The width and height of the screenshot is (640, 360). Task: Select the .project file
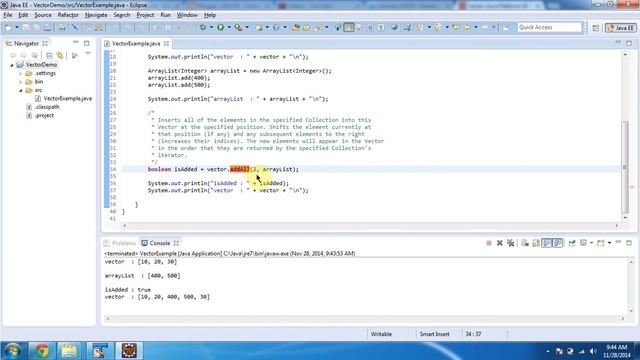tap(44, 116)
